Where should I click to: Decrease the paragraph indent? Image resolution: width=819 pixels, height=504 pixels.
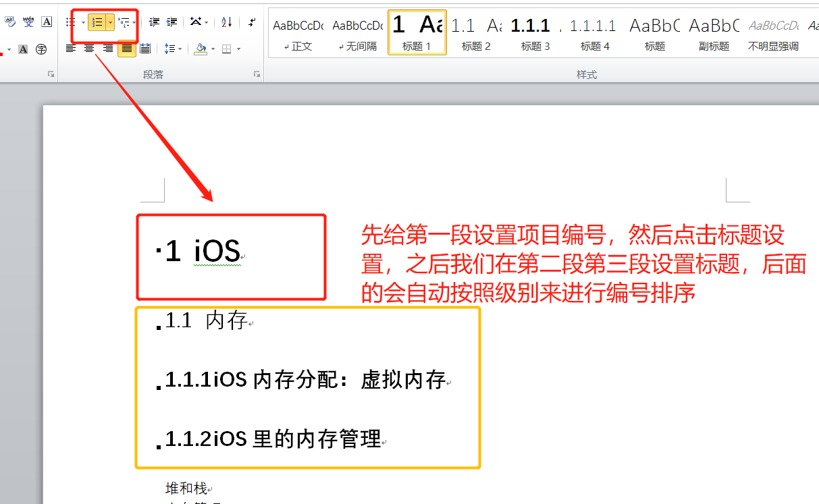tap(154, 22)
